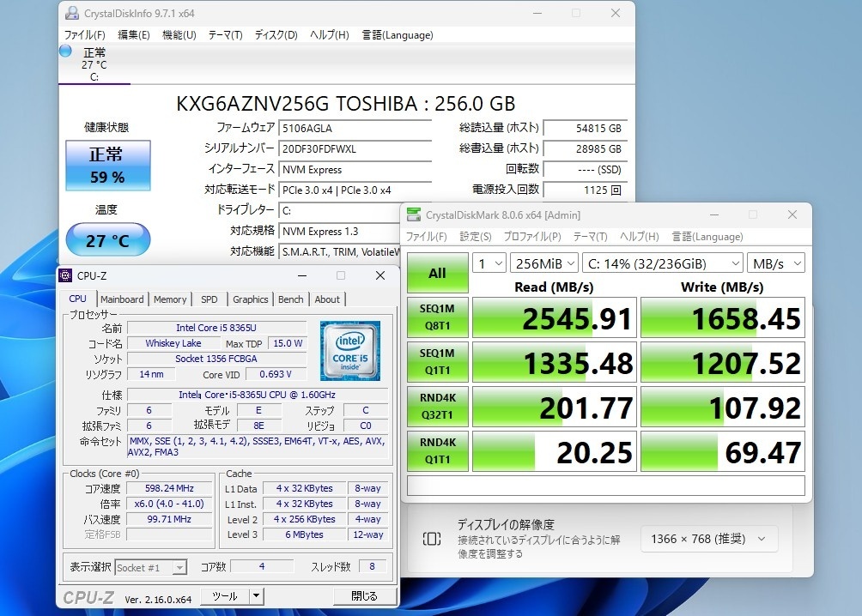Screen dimensions: 862x616
Task: Switch to the Bench tab in CPU-Z
Action: 291,299
